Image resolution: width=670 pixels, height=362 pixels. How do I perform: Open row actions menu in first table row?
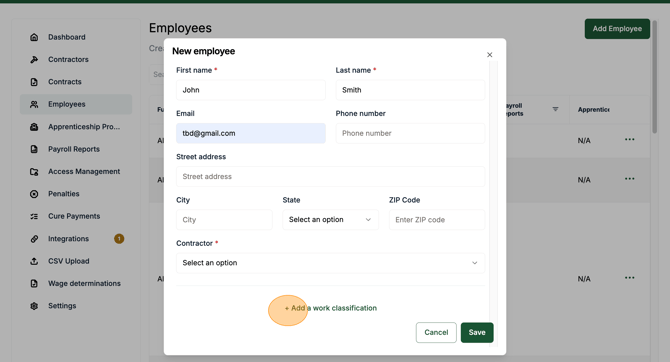629,139
